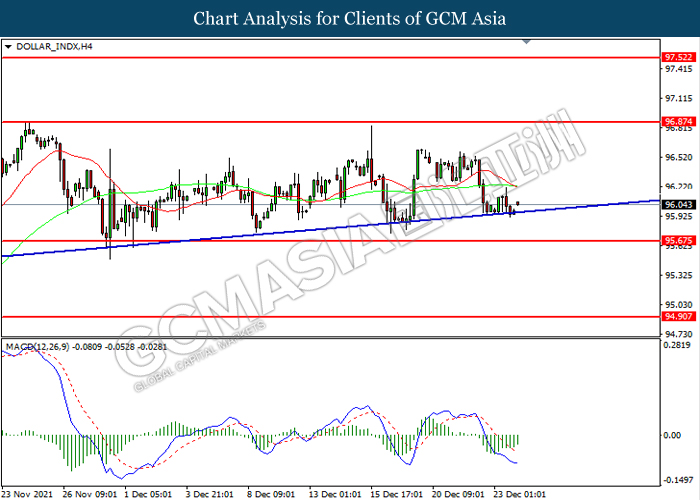The width and height of the screenshot is (700, 500).
Task: Click the Chart Analysis for Clients of GCM Asia title
Action: pyautogui.click(x=350, y=19)
